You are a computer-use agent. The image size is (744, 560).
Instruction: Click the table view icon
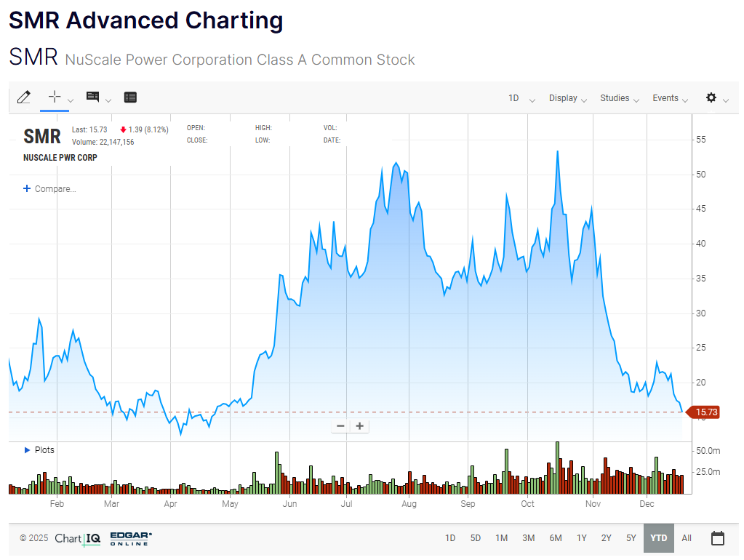pyautogui.click(x=130, y=97)
